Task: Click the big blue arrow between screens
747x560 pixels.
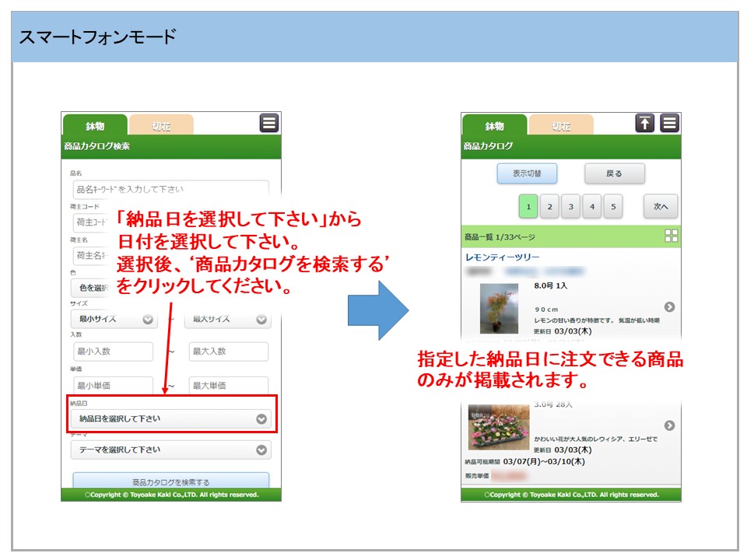Action: pyautogui.click(x=377, y=310)
